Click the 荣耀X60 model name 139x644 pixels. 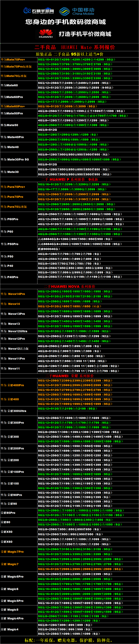[x=6, y=541]
